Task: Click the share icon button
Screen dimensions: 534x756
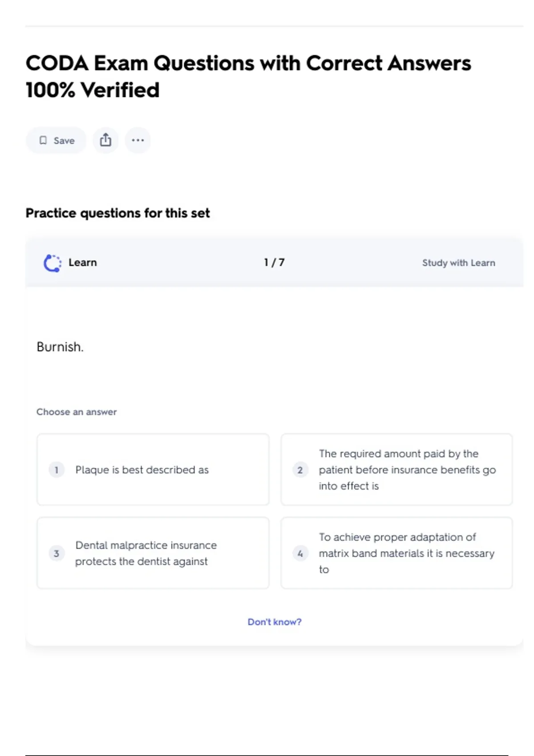Action: point(105,140)
